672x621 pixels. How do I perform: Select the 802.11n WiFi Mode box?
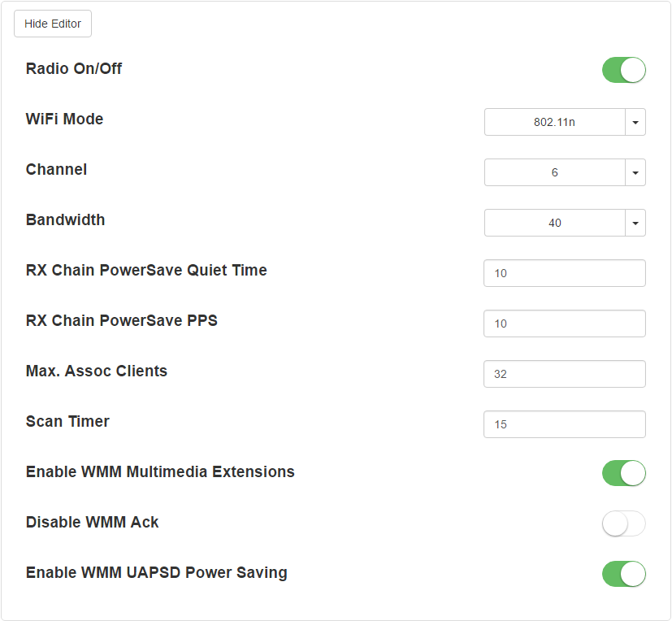[554, 122]
